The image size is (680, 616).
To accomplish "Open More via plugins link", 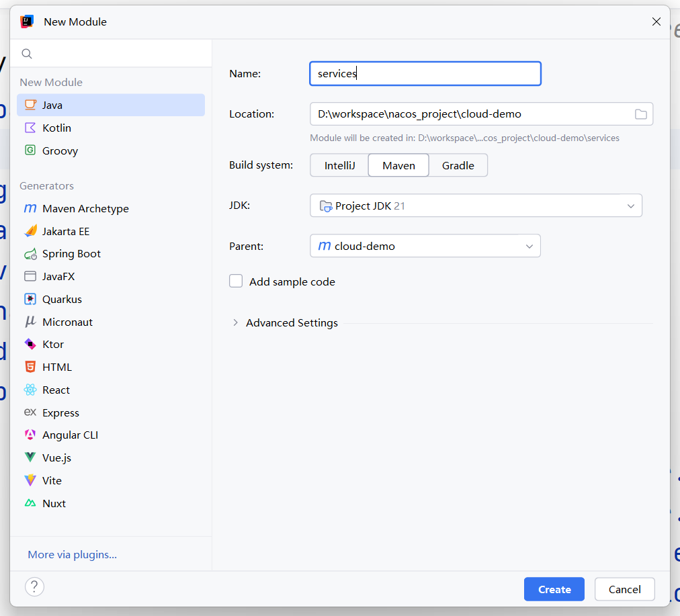I will (x=73, y=554).
